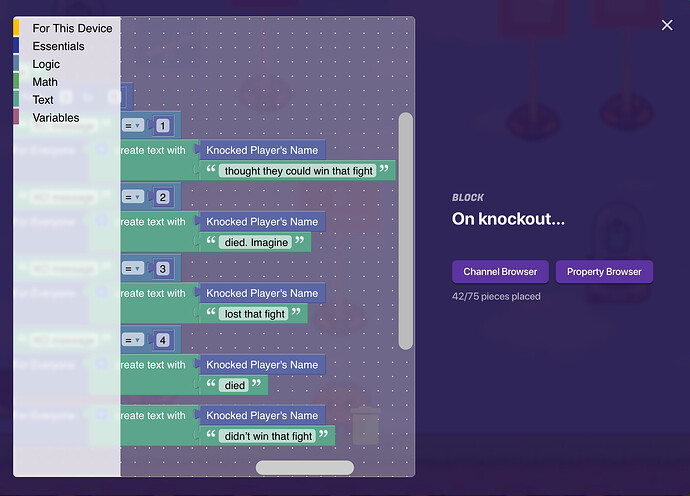The height and width of the screenshot is (496, 690).
Task: Click the vertical scrollbar of the workspace
Action: pos(405,230)
